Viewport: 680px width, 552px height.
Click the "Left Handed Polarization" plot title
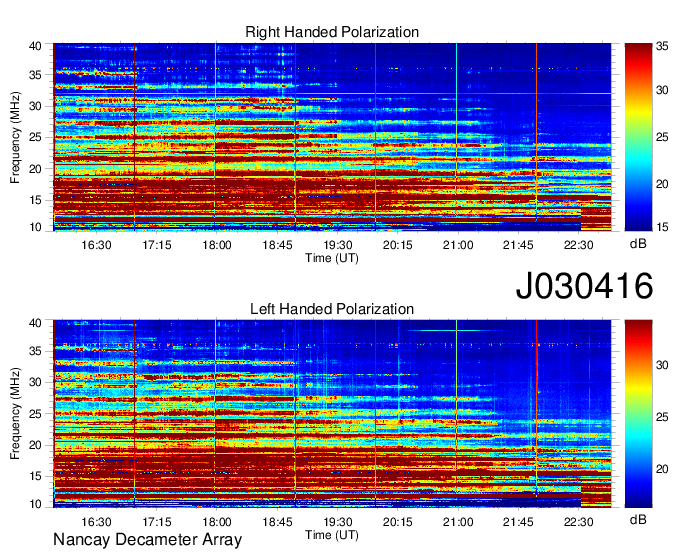(332, 309)
